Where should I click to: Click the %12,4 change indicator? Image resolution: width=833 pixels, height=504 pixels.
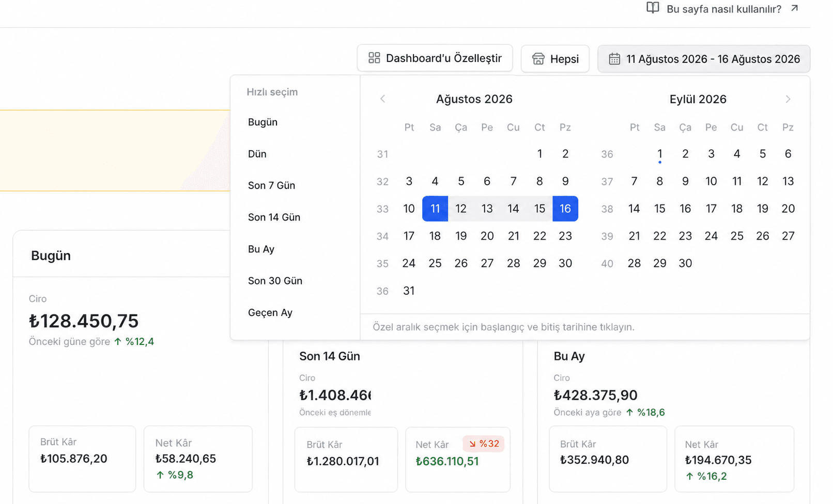pos(134,341)
